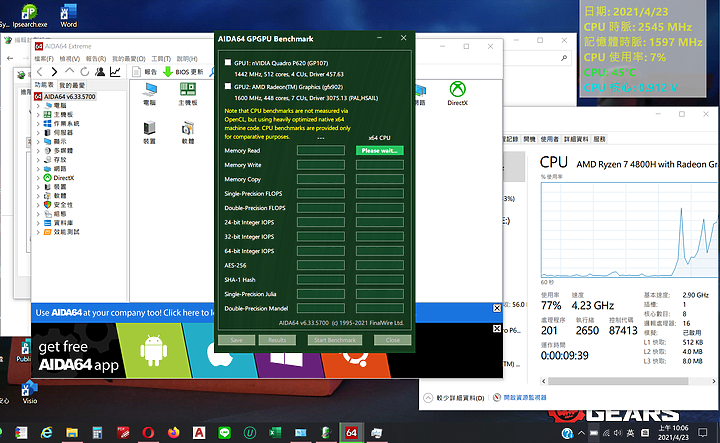This screenshot has height=443, width=720.
Task: Open the 電腦 computer icon in main pane
Action: (x=150, y=94)
